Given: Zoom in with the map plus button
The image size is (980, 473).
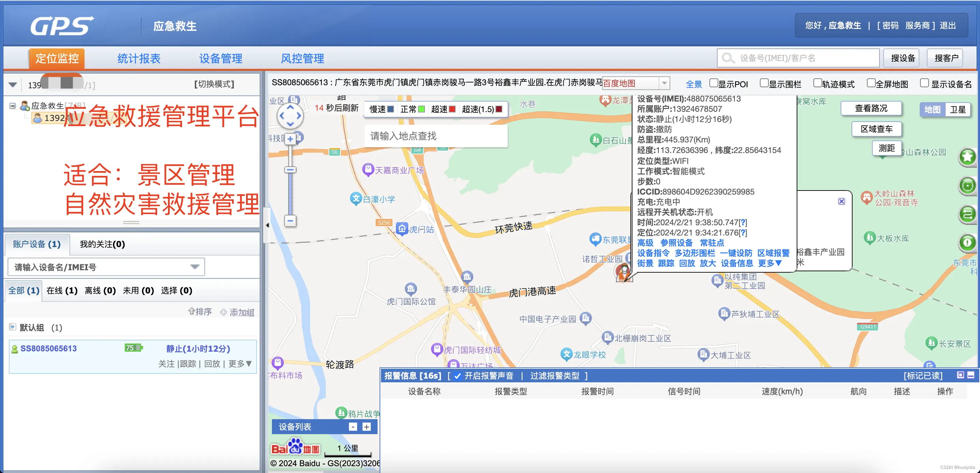Looking at the screenshot, I should pyautogui.click(x=290, y=139).
